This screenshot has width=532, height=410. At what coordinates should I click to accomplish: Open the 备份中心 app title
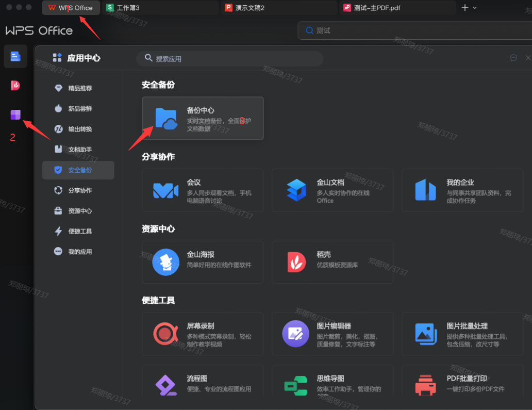(201, 110)
